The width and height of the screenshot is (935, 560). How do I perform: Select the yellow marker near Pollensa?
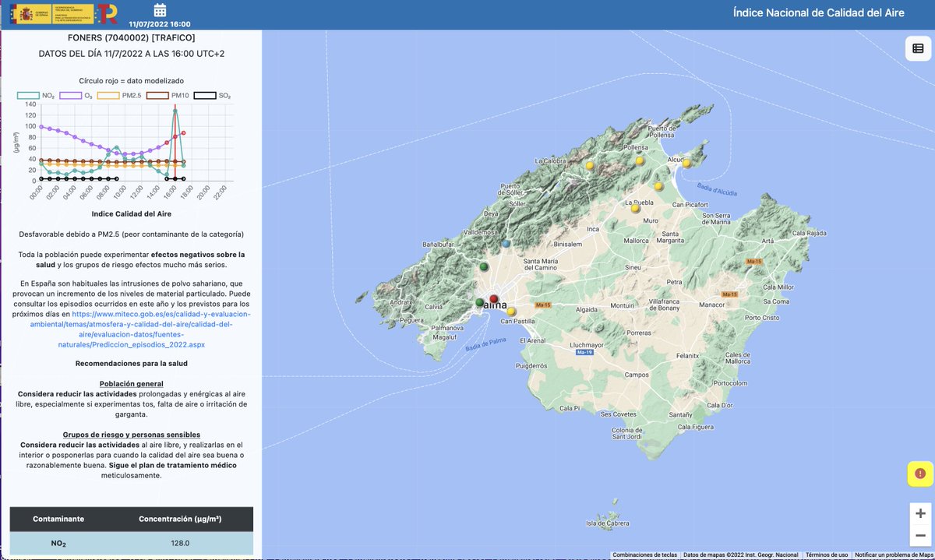640,161
